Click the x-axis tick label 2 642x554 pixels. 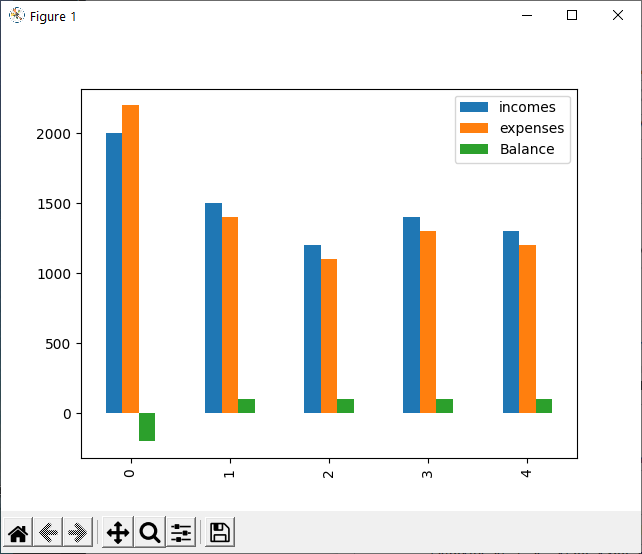pyautogui.click(x=328, y=474)
